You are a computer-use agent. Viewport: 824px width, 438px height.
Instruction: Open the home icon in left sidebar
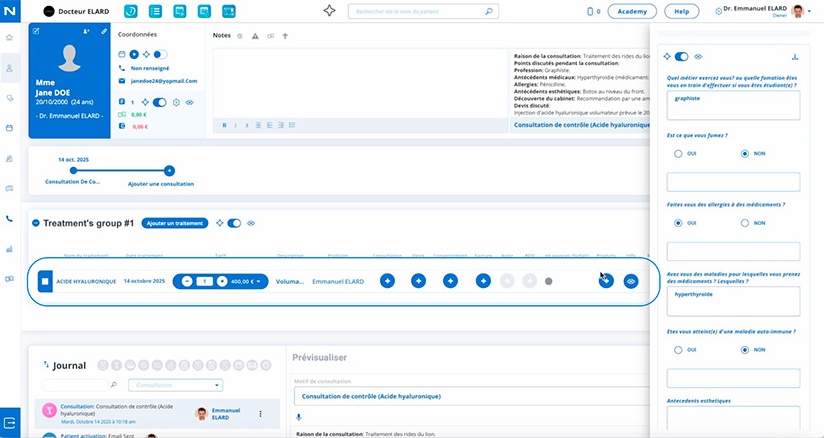10,37
